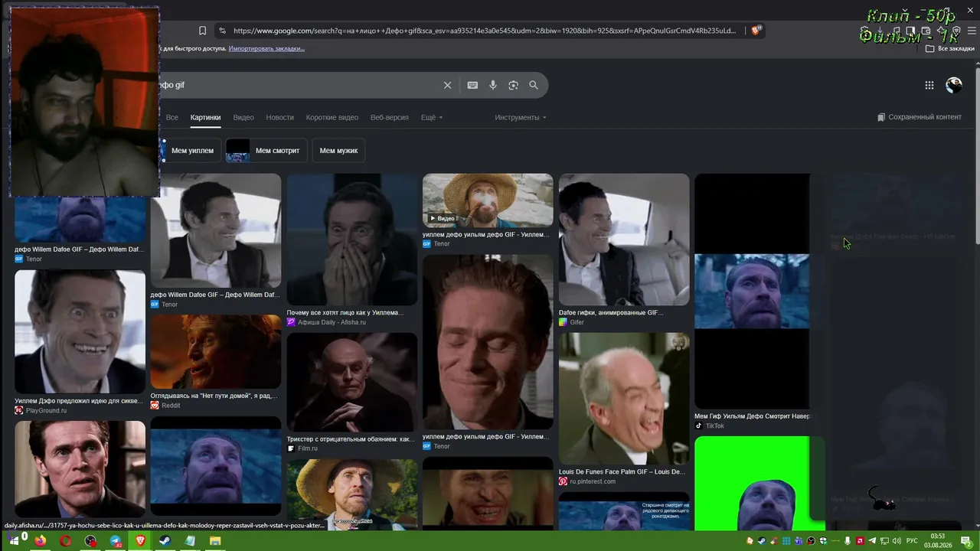
Task: Submit the search using the magnifier icon
Action: point(534,85)
